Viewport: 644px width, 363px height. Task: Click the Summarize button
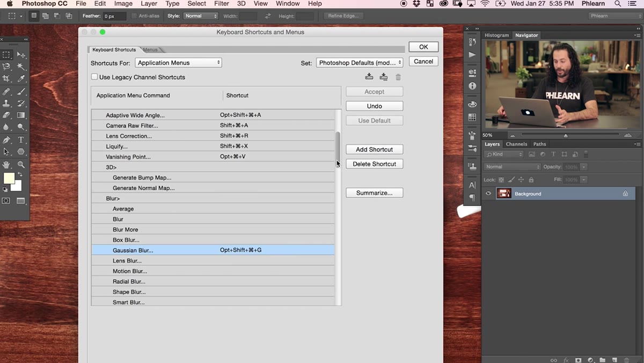375,193
